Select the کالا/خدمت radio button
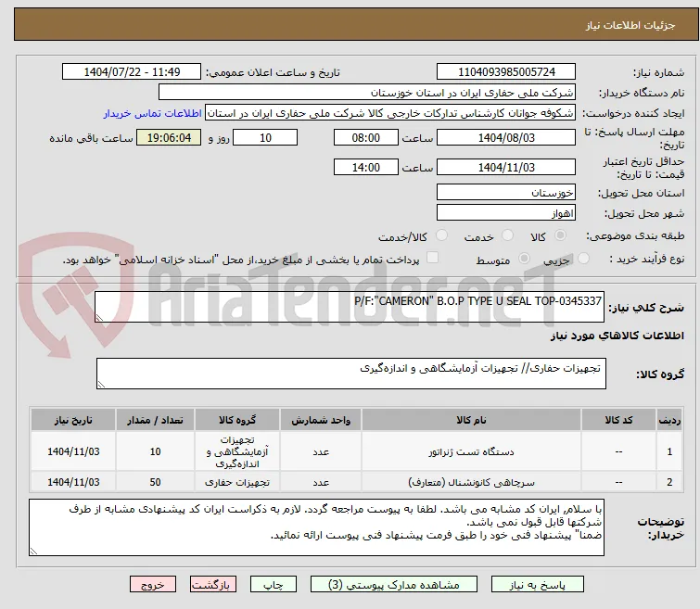Image resolution: width=700 pixels, height=609 pixels. point(441,235)
